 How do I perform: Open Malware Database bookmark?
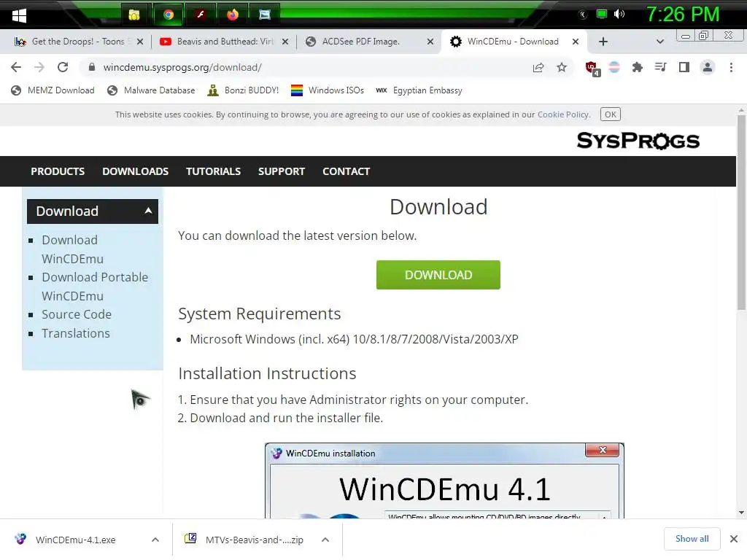pos(151,90)
